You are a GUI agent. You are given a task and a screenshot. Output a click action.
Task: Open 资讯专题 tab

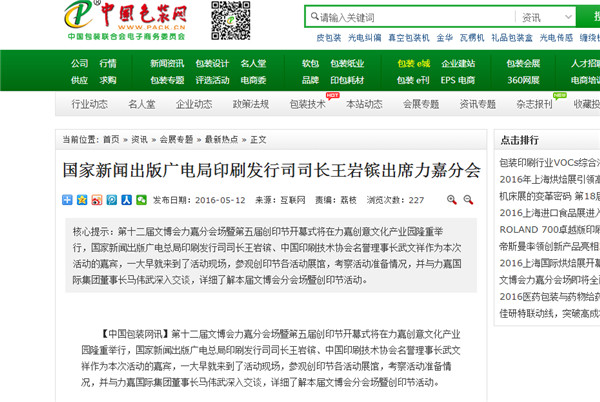point(478,104)
